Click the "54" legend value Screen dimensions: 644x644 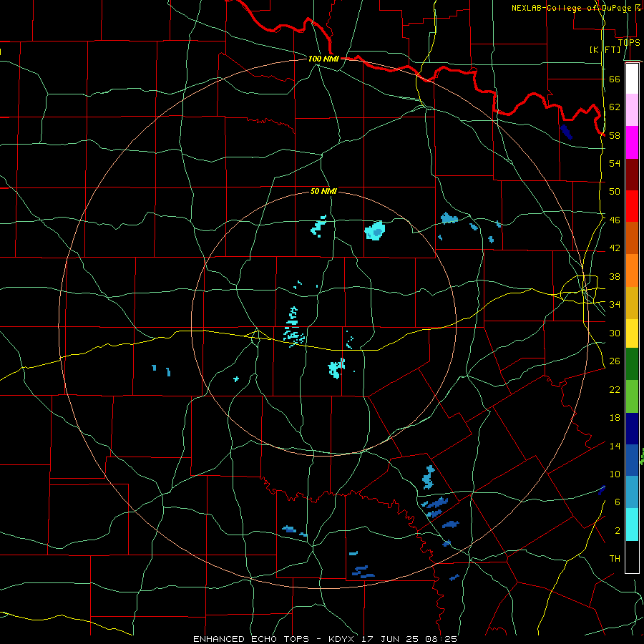pyautogui.click(x=615, y=163)
